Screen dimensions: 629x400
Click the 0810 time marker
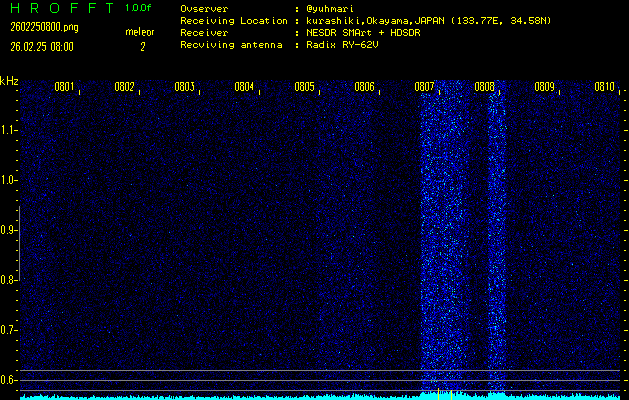pyautogui.click(x=604, y=87)
